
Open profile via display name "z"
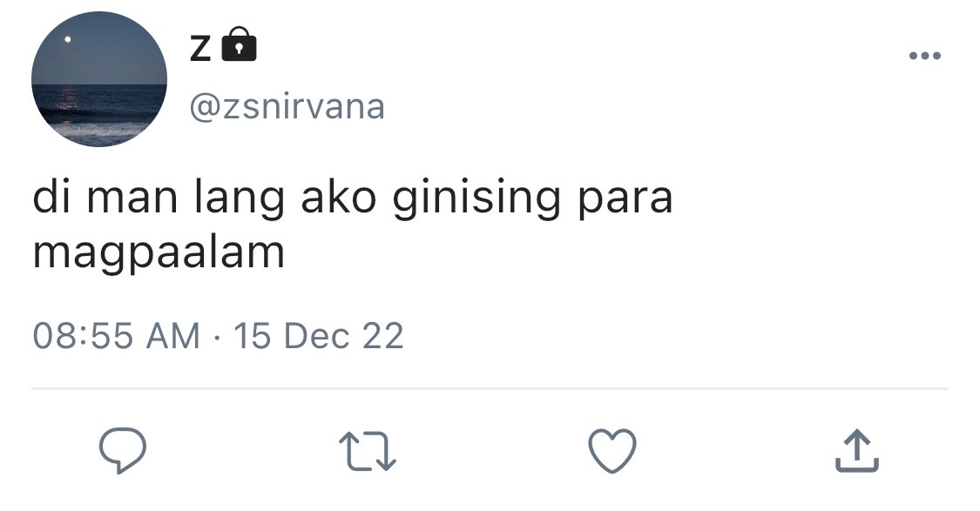click(x=200, y=48)
